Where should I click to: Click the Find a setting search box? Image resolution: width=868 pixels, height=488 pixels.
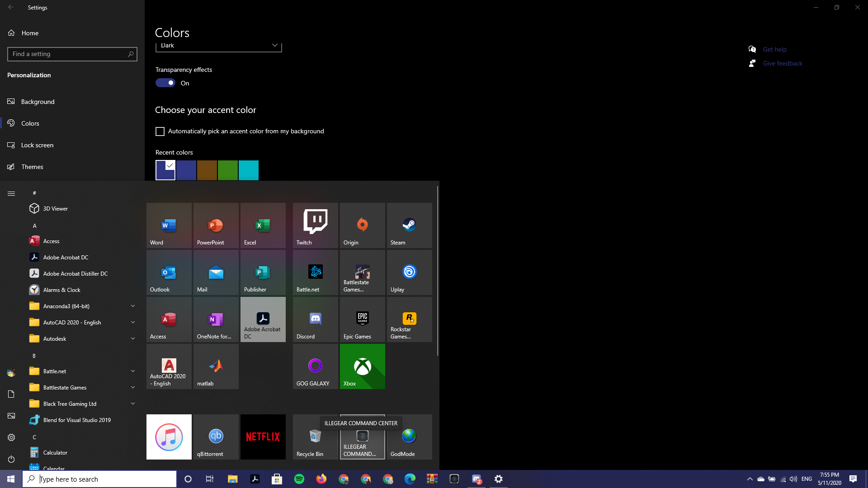pos(72,54)
